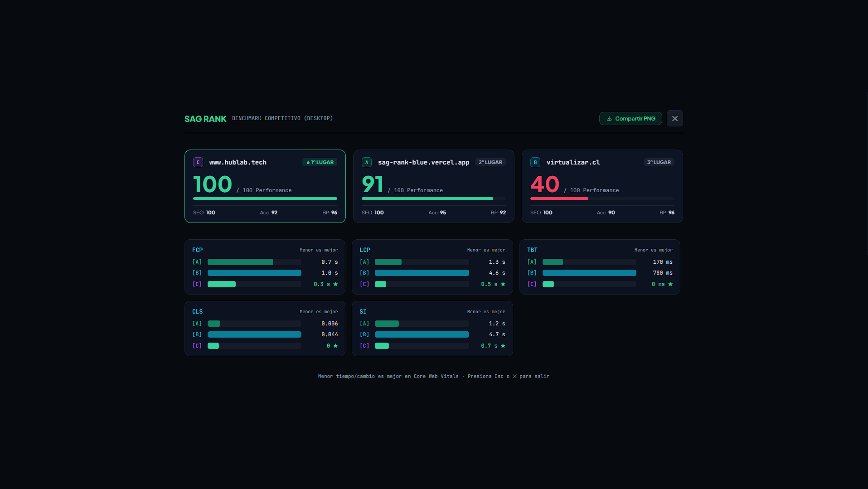Click the 2º LUGAR badge
The width and height of the screenshot is (868, 489).
pos(490,162)
